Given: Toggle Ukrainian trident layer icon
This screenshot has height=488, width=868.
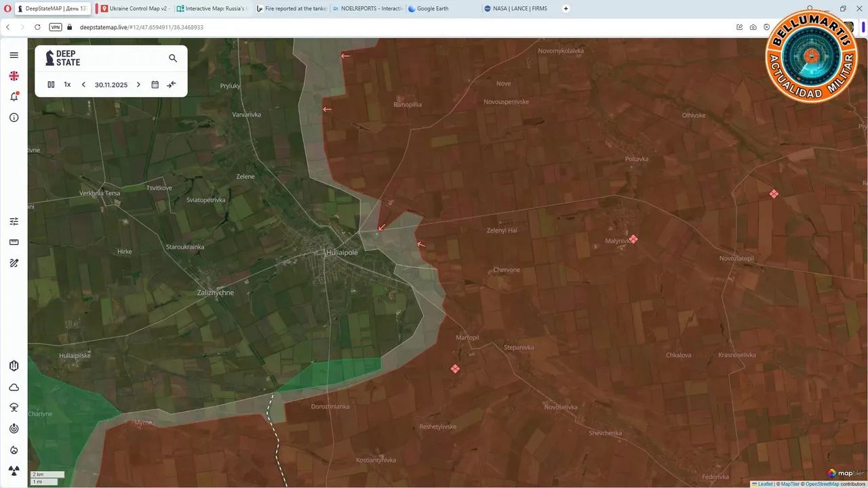Looking at the screenshot, I should (14, 366).
